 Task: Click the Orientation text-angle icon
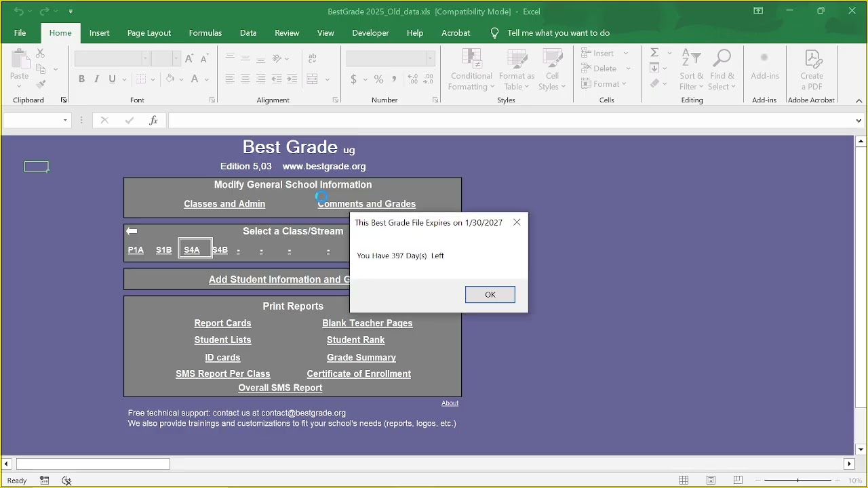pos(277,59)
